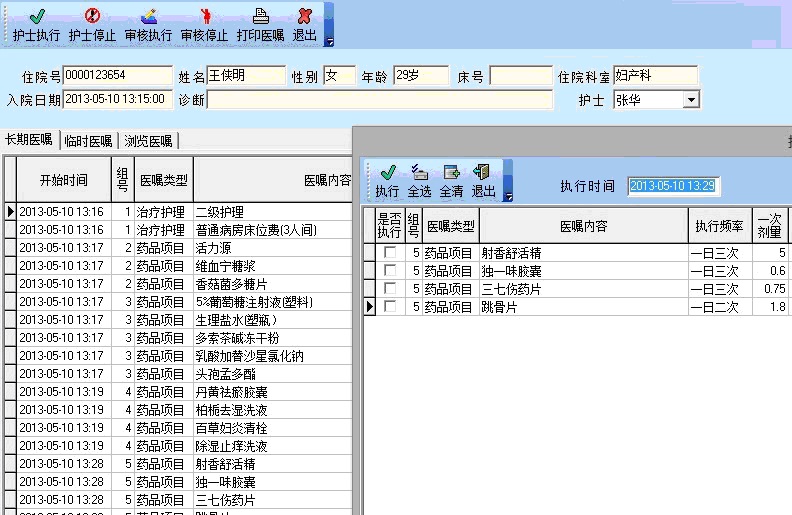The height and width of the screenshot is (515, 792).
Task: Select the 多索茶碱冻干粉 row
Action: tap(178, 338)
